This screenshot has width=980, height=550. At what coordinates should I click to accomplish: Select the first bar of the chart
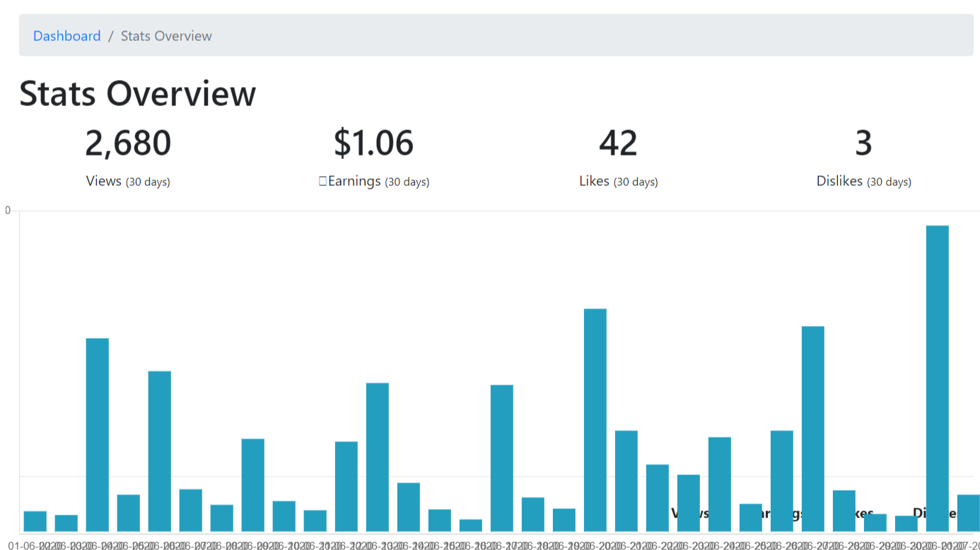coord(34,520)
